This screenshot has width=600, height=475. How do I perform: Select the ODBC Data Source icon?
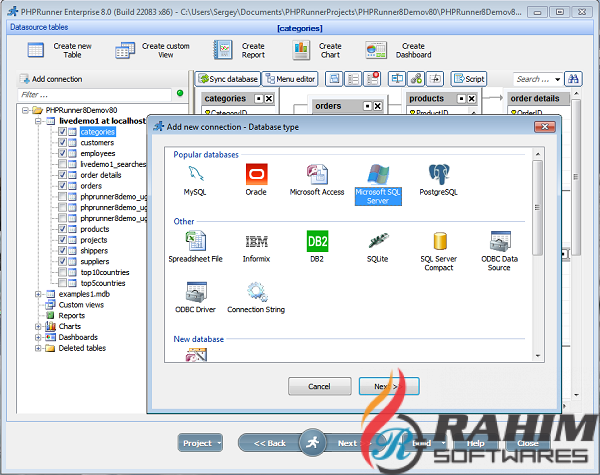point(500,241)
